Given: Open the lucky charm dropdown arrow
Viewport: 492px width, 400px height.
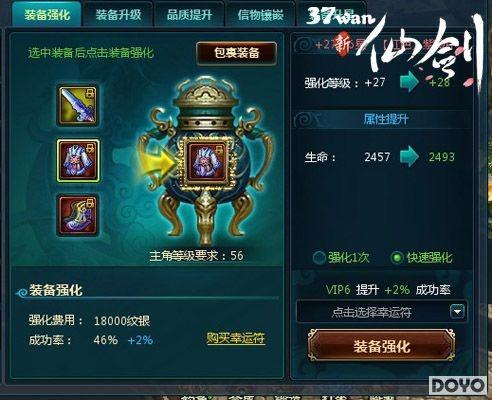Looking at the screenshot, I should 457,312.
